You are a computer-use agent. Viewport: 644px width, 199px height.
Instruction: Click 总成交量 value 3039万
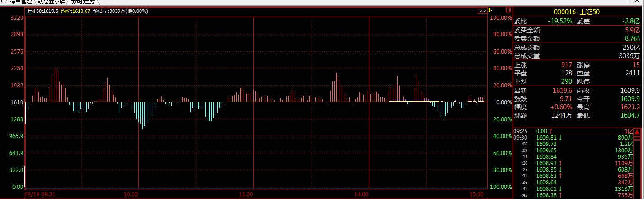629,56
